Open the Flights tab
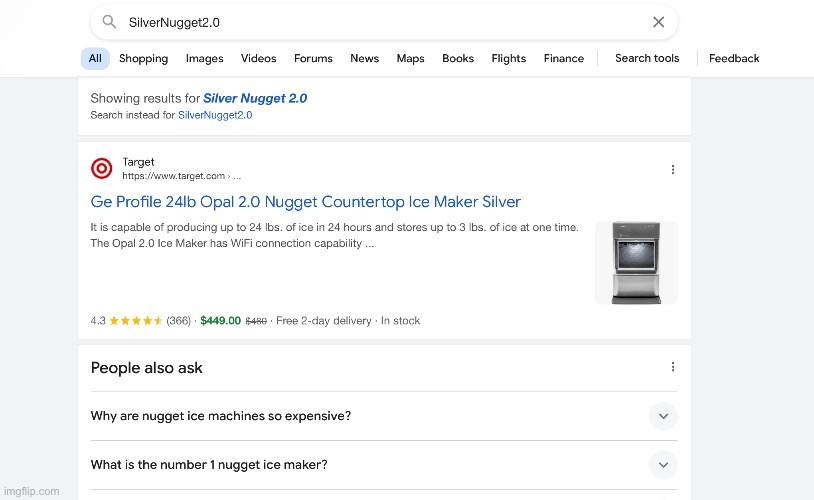The height and width of the screenshot is (500, 814). pyautogui.click(x=509, y=58)
